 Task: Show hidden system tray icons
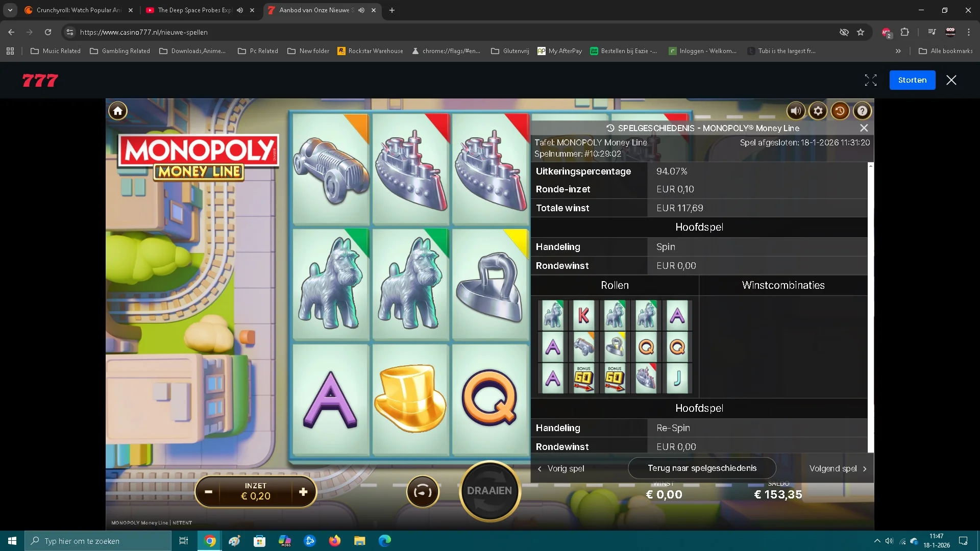[x=877, y=541]
